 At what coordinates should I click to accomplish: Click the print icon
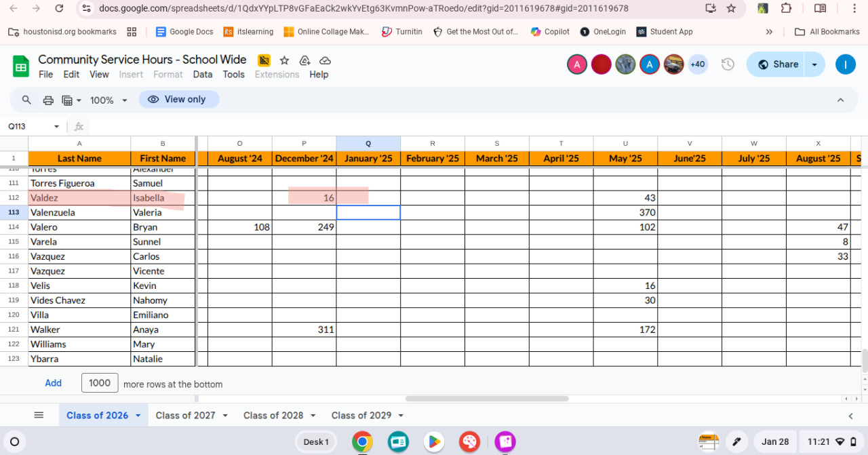click(x=48, y=100)
